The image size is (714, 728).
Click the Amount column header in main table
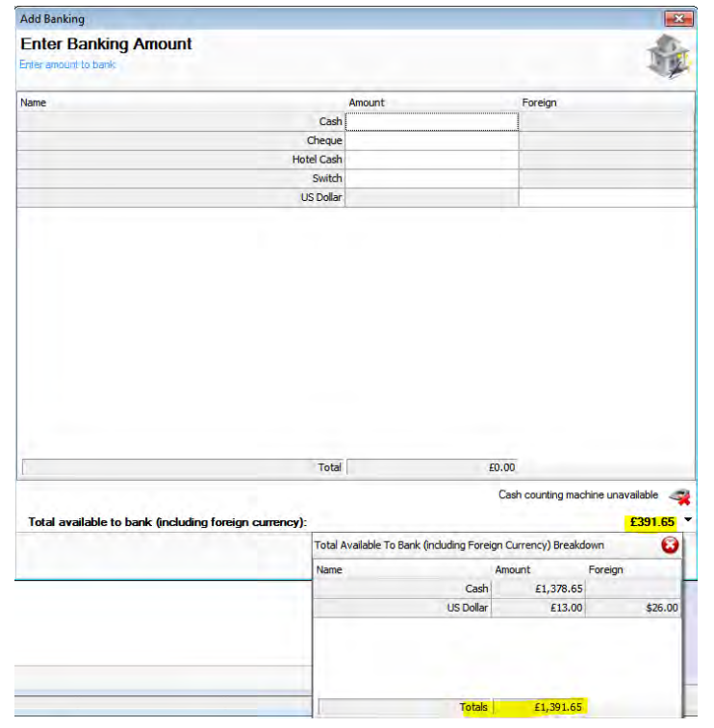pyautogui.click(x=367, y=103)
